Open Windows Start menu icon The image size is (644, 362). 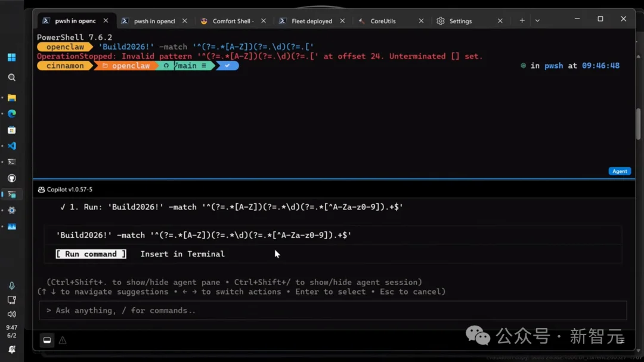[x=11, y=57]
